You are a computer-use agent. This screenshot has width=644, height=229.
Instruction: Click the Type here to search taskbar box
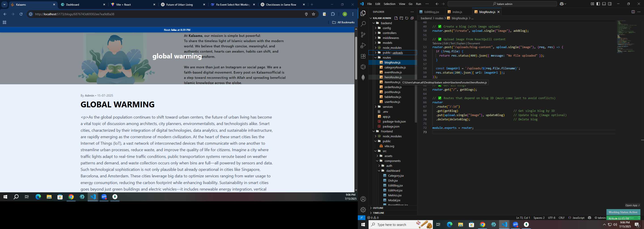(x=400, y=225)
